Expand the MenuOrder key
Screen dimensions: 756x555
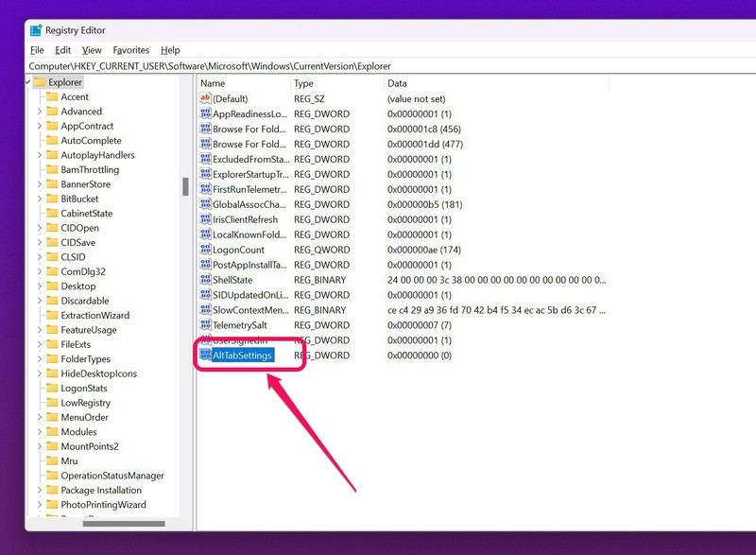40,417
